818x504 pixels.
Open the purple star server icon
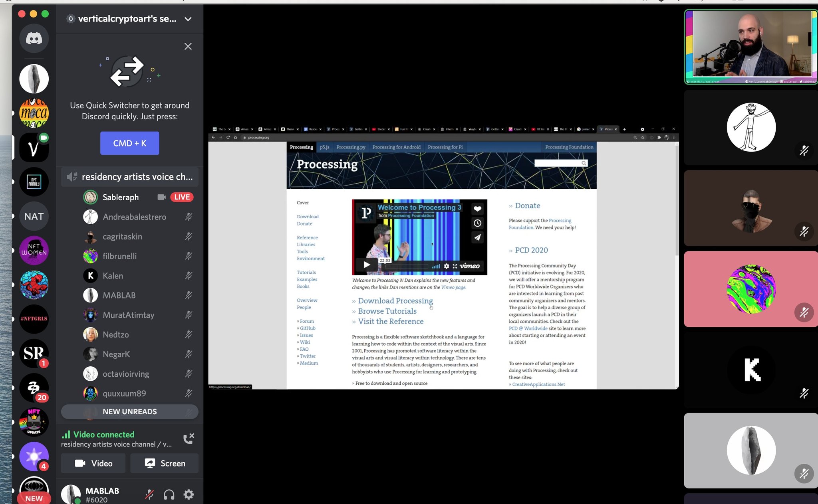coord(34,456)
